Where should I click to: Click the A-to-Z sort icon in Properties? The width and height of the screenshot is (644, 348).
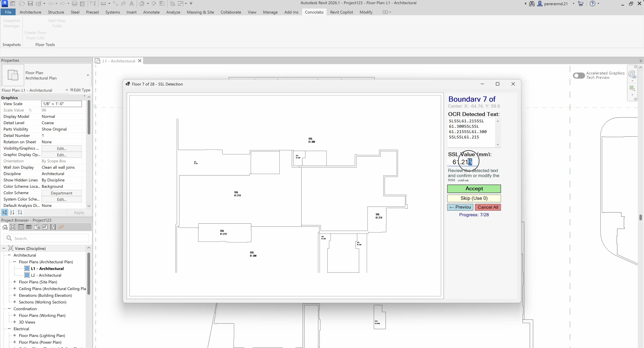point(12,212)
